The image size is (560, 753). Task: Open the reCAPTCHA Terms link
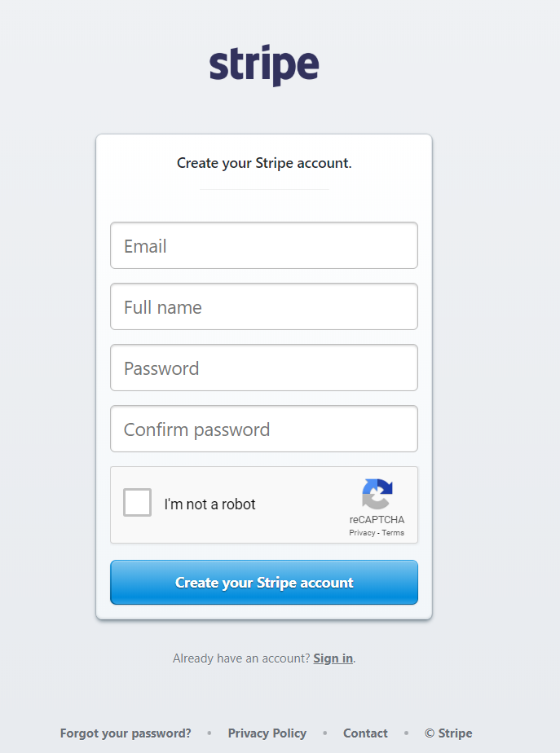(393, 533)
